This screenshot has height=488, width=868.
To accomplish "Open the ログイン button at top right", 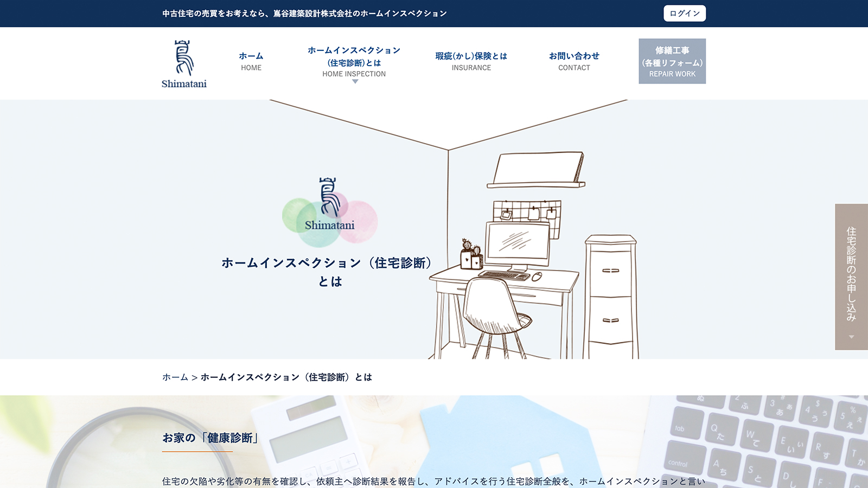I will [x=684, y=13].
